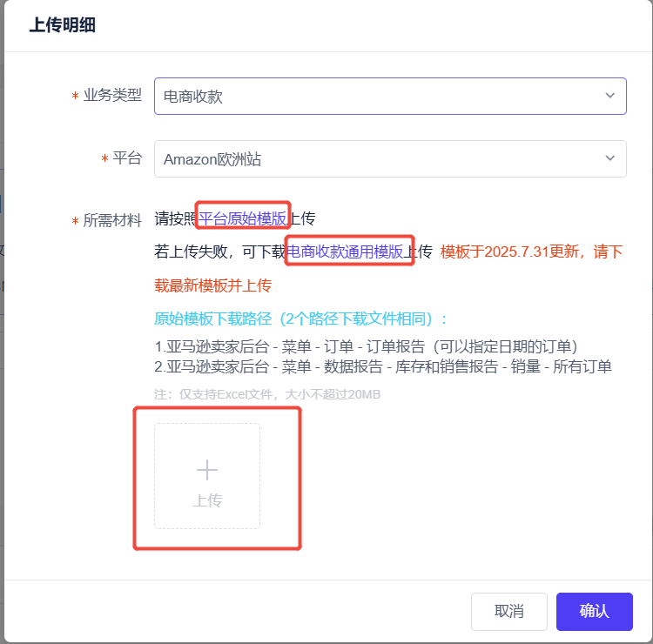Click path 2 text ending in 所有订单
Screen dimensions: 653x644
point(383,366)
